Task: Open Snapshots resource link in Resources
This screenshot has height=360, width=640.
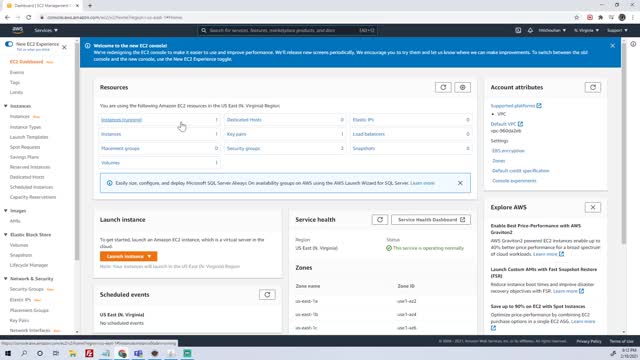Action: click(363, 149)
